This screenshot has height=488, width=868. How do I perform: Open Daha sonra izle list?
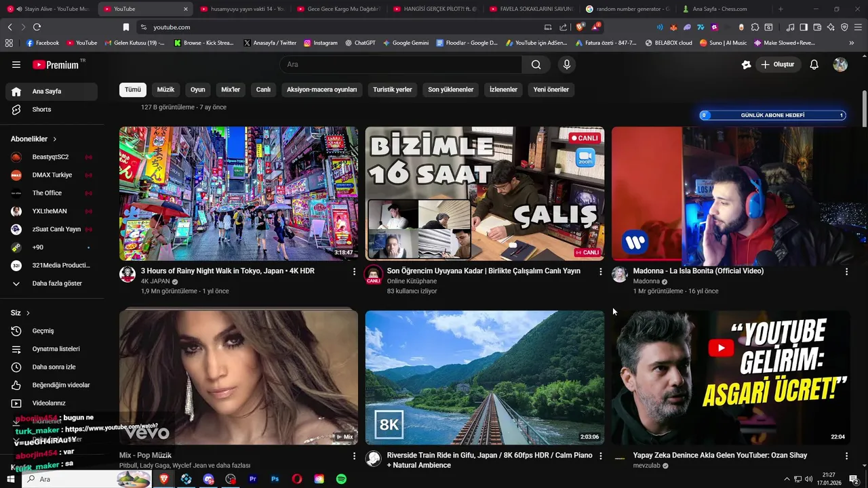[x=52, y=367]
